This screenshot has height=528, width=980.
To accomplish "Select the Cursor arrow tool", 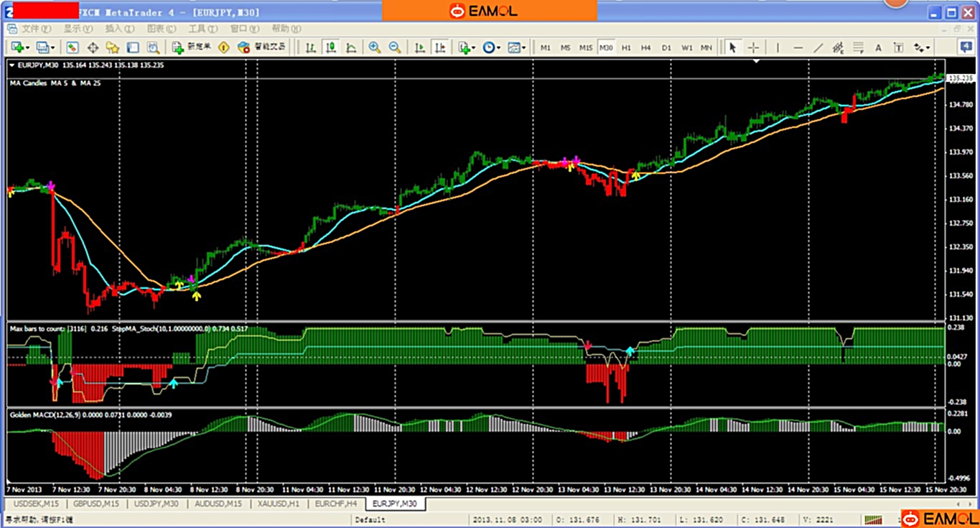I will 733,47.
